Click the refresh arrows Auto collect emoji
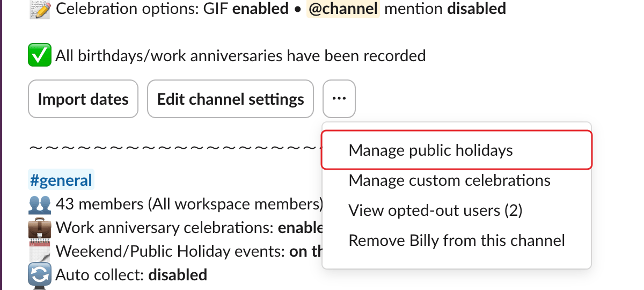This screenshot has height=290, width=644. click(x=40, y=275)
